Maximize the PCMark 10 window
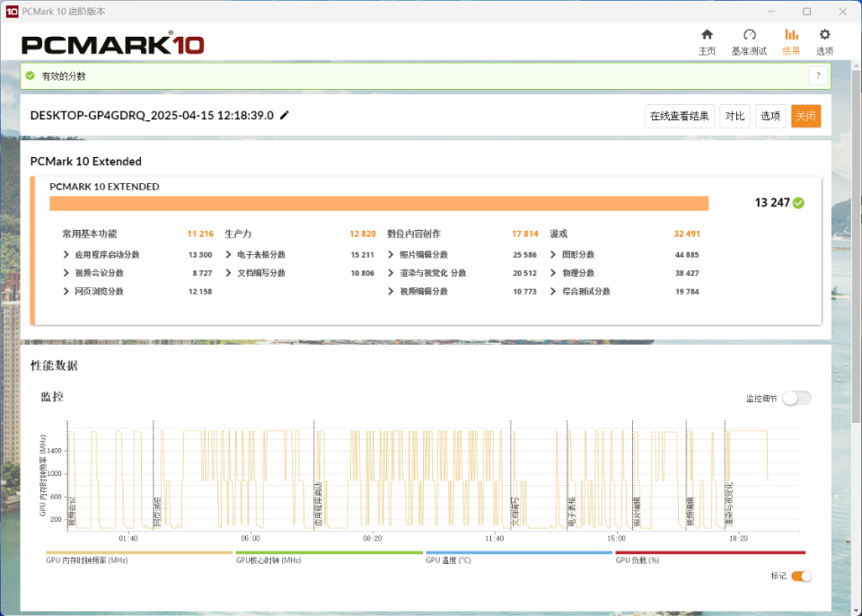 click(x=806, y=12)
